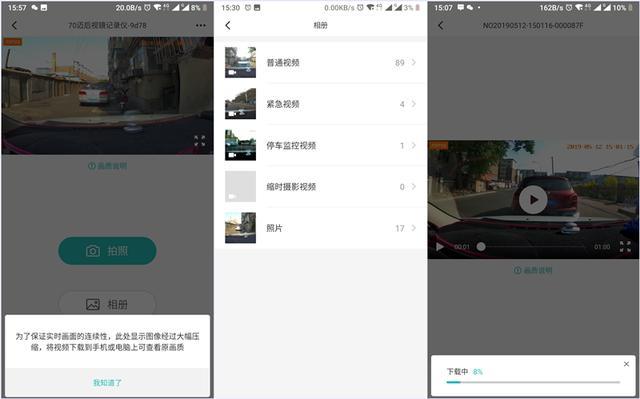
Task: Open the 照片 album entry
Action: click(x=320, y=228)
